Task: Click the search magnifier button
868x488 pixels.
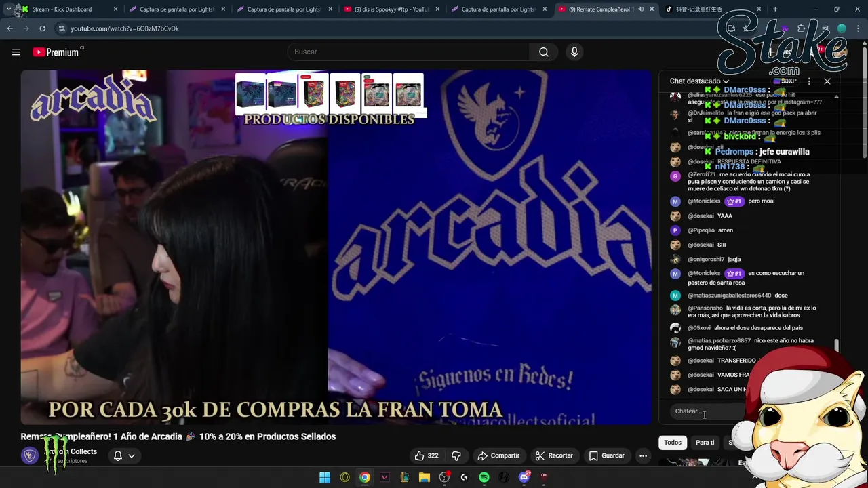Action: [x=544, y=52]
